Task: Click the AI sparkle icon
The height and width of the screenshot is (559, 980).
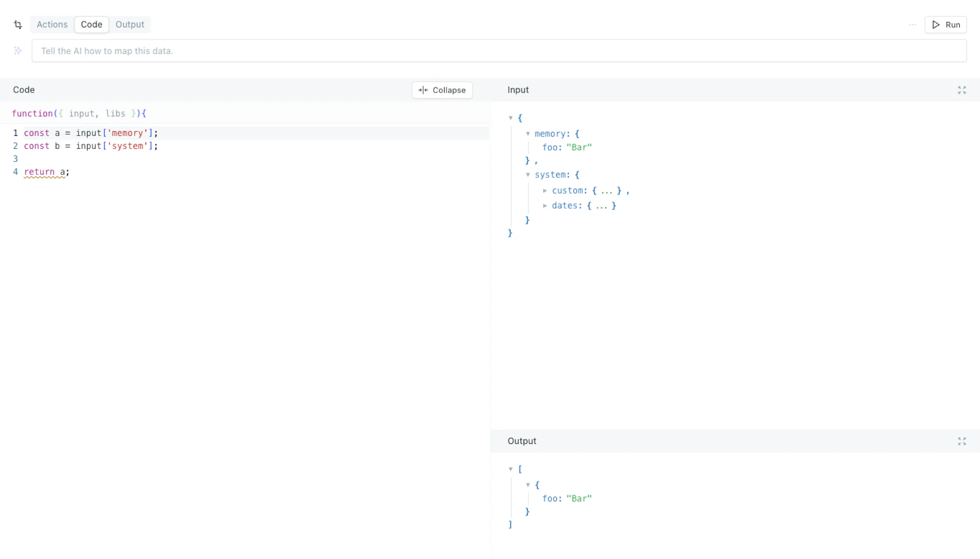Action: (x=18, y=51)
